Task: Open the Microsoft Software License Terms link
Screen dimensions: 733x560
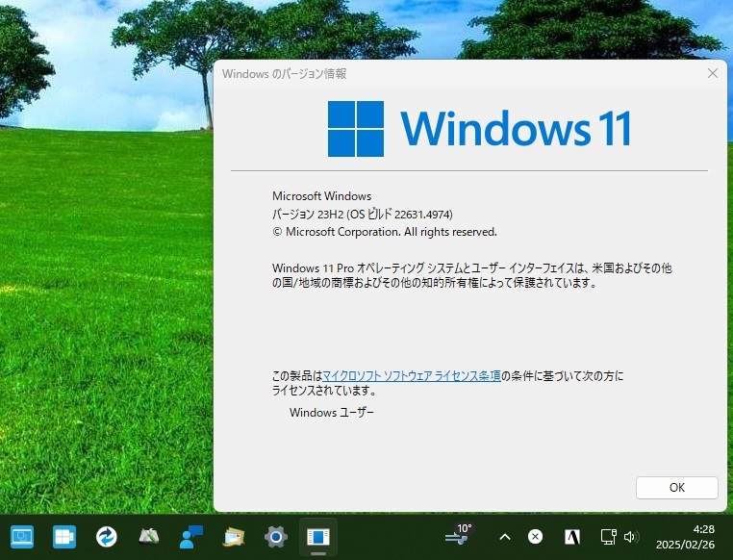Action: click(x=412, y=376)
